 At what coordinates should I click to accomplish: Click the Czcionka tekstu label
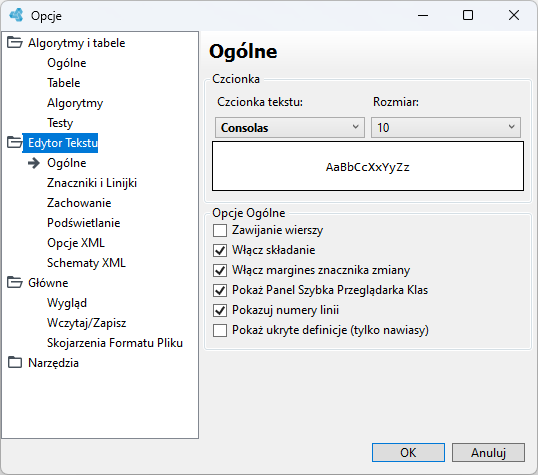pos(260,102)
